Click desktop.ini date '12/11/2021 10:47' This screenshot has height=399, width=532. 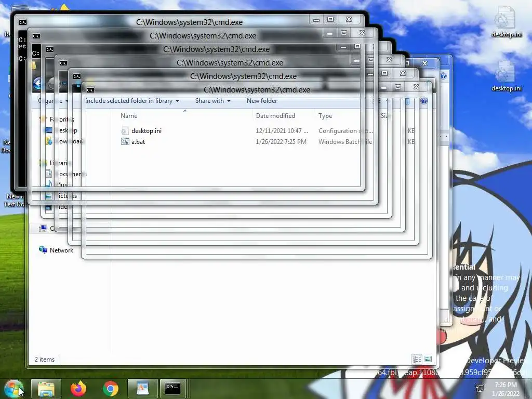[x=282, y=131]
